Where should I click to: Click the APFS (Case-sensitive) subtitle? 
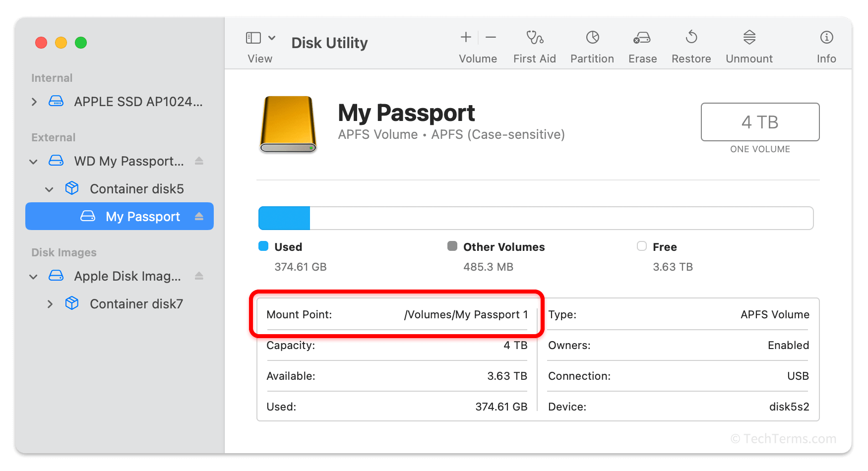tap(498, 134)
